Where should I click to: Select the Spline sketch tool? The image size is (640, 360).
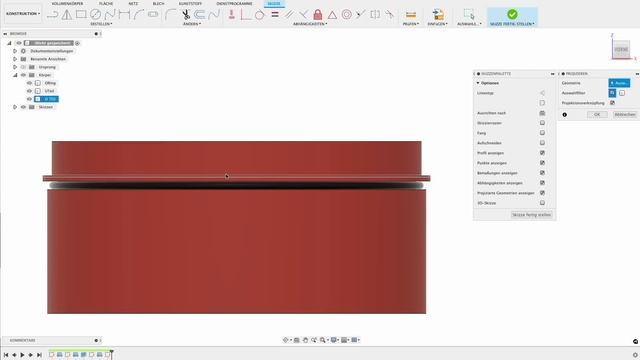tap(110, 15)
